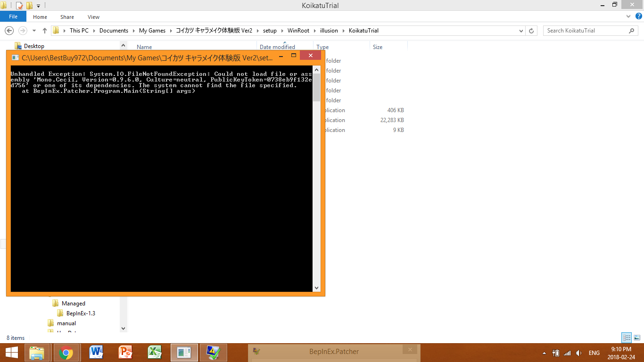Open the Windows Start button
Screen dimensions: 644x362
pyautogui.click(x=11, y=352)
